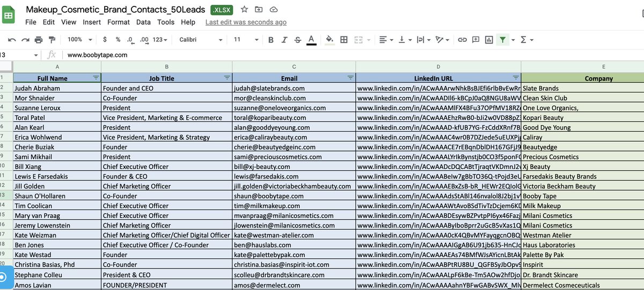Insert a chart from the toolbar
644x290 pixels.
(489, 40)
